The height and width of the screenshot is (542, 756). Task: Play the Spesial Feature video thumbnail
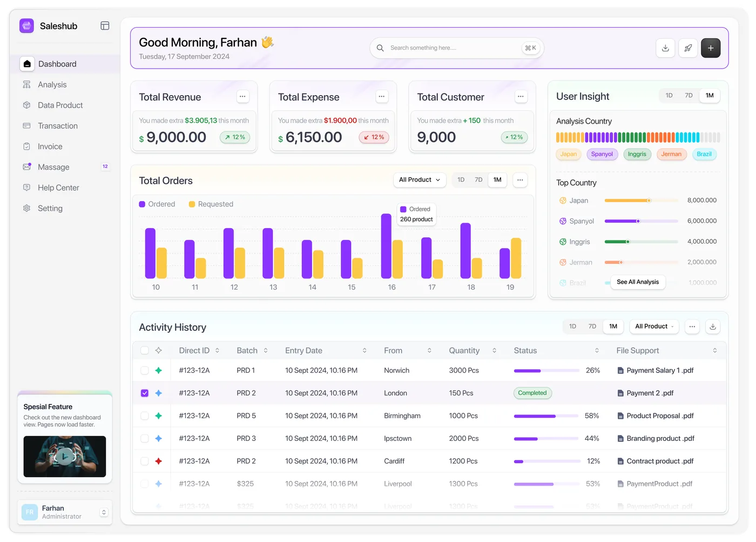65,457
